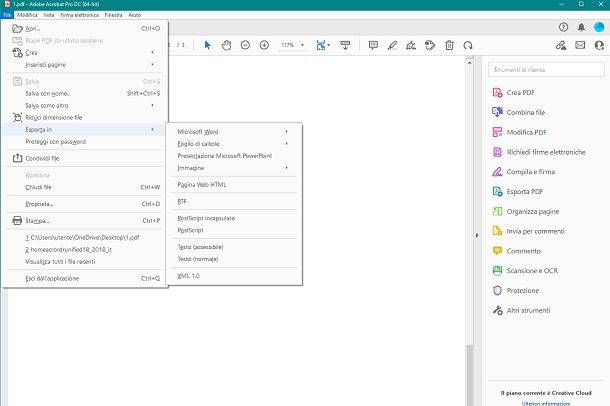Open Organizza pagine tool
Screen dimensions: 610x406
[x=526, y=212]
